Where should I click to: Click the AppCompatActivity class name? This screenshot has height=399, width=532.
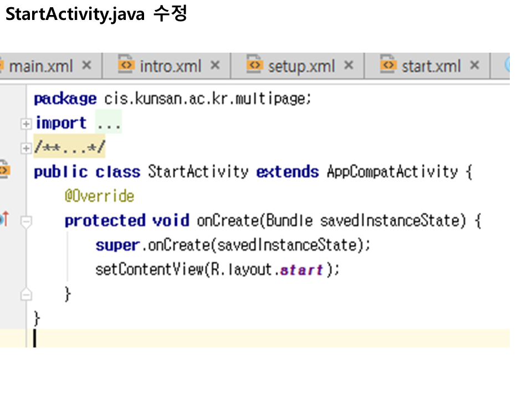point(392,172)
